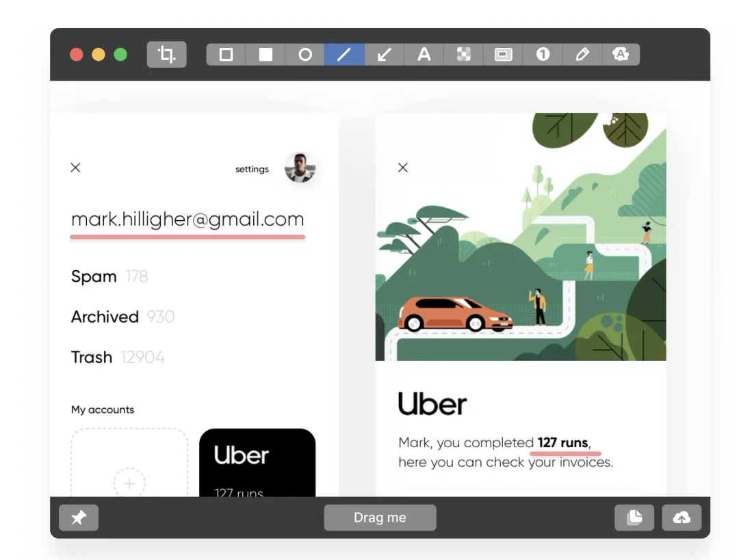Screen dimensions: 739x560
Task: Upload screenshot to cloud
Action: click(682, 518)
